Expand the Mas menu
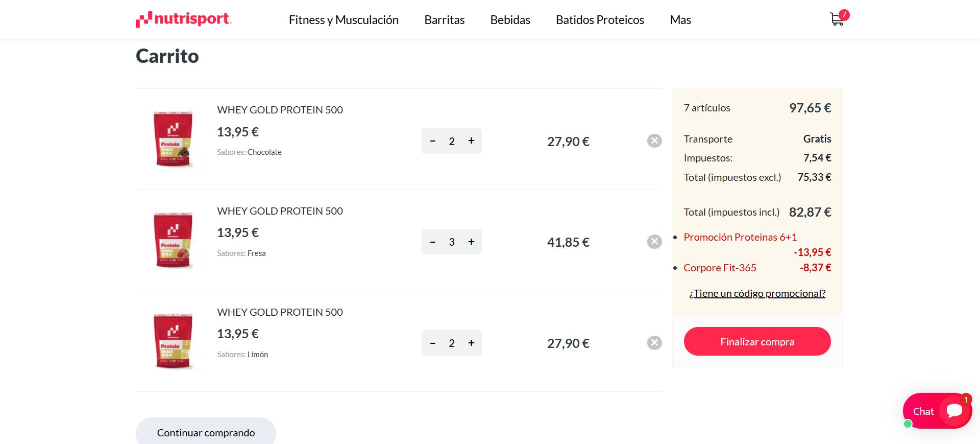This screenshot has height=444, width=980. pos(680,20)
